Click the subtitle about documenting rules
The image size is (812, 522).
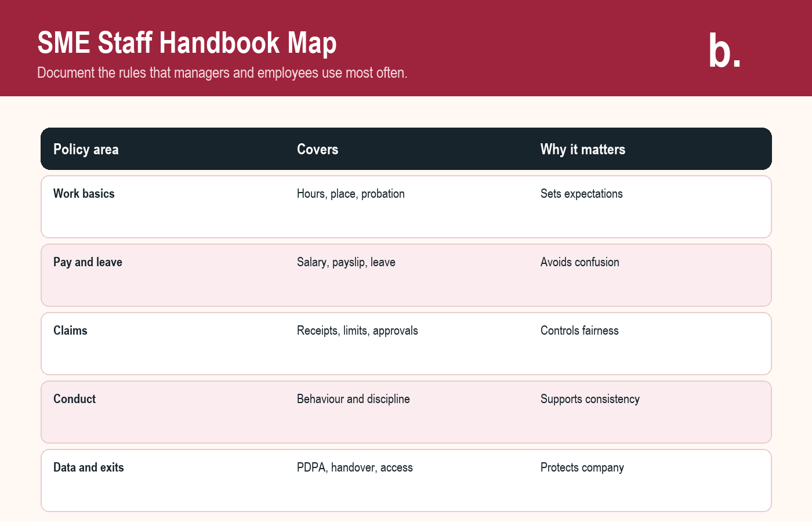pyautogui.click(x=222, y=73)
